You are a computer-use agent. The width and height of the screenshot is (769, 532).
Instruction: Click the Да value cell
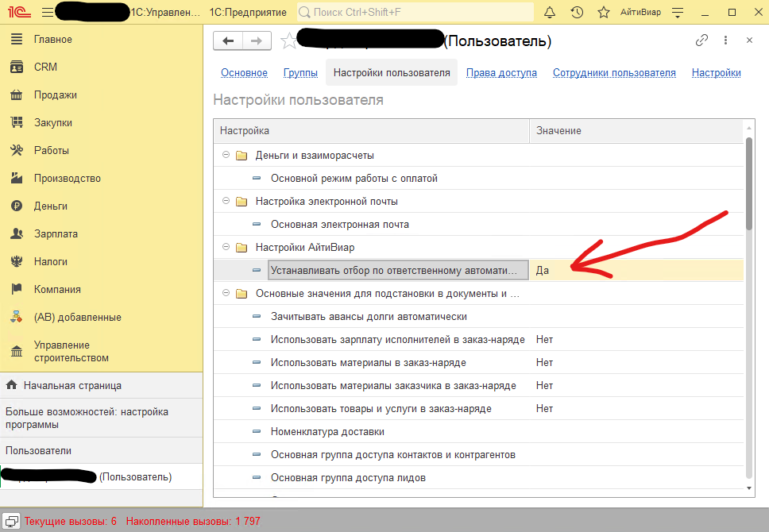[x=636, y=270]
